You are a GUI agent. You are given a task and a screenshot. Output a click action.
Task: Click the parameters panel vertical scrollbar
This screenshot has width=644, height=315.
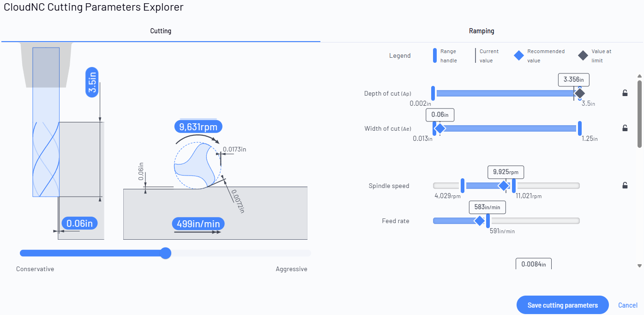tap(639, 114)
